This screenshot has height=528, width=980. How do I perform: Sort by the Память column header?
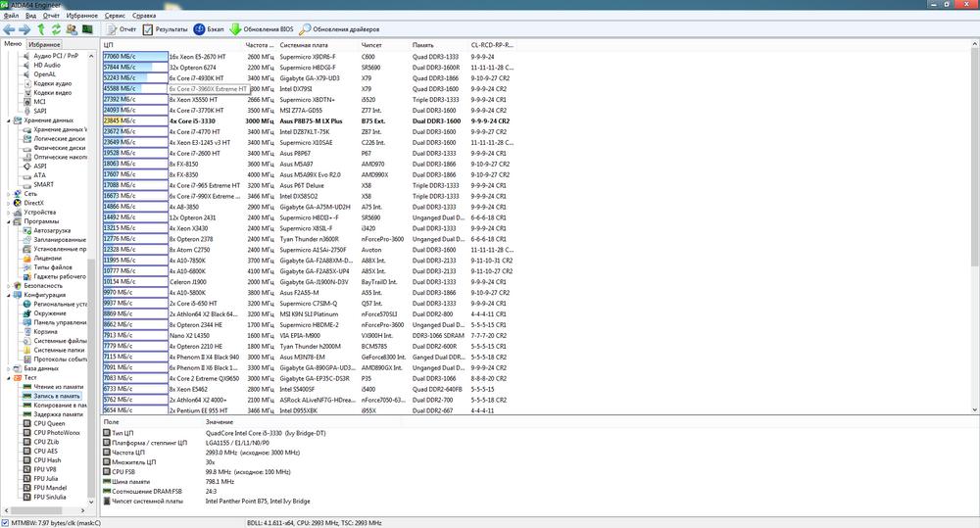(x=440, y=45)
